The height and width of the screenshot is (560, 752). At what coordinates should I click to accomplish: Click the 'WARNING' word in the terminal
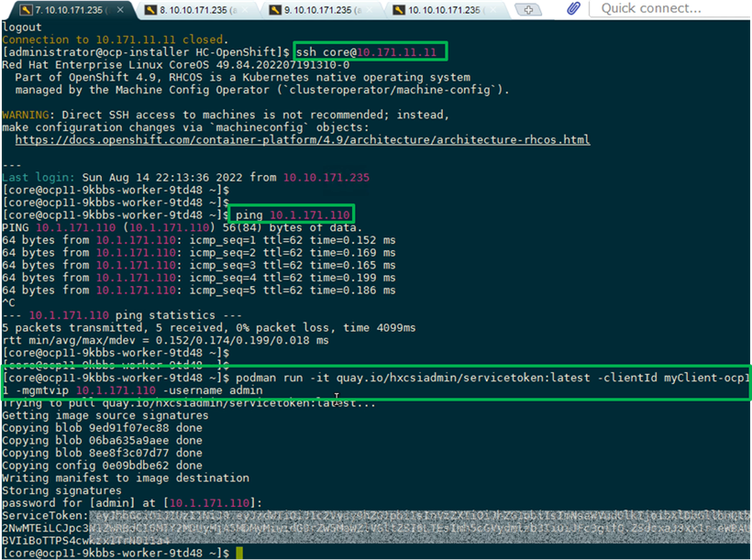26,115
